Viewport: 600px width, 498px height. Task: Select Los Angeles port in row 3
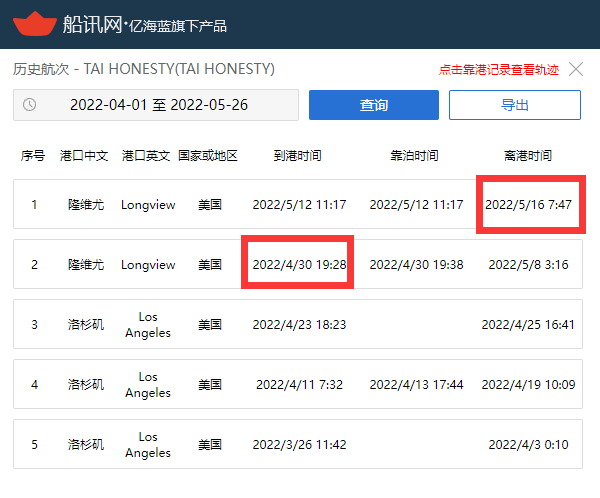pyautogui.click(x=148, y=325)
